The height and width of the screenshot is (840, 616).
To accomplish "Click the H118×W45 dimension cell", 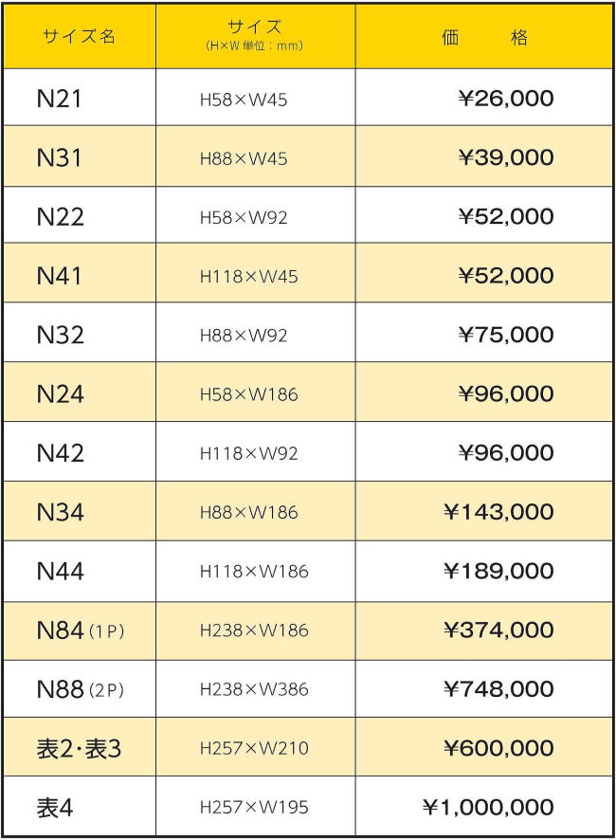I will pos(248,277).
